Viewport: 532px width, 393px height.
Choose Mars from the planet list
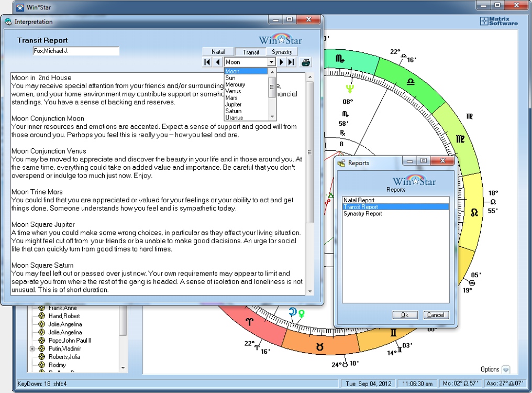click(246, 98)
